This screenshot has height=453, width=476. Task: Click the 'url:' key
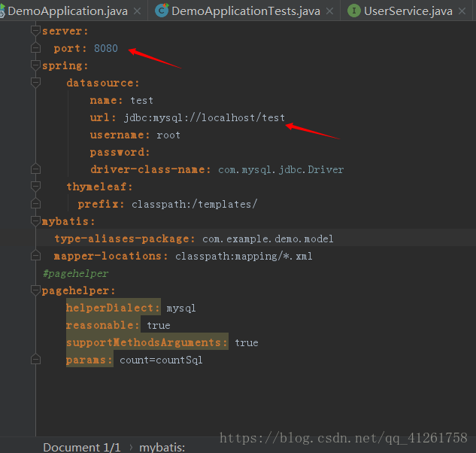(x=103, y=117)
